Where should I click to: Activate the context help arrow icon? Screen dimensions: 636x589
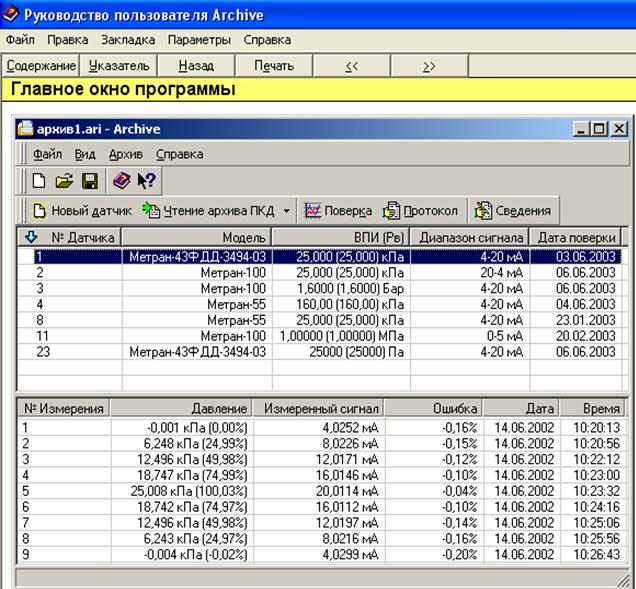146,181
